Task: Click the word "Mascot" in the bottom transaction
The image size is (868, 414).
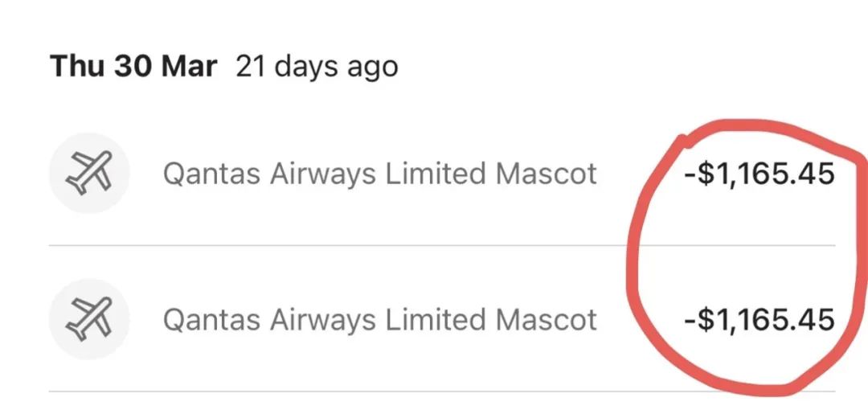Action: point(547,320)
